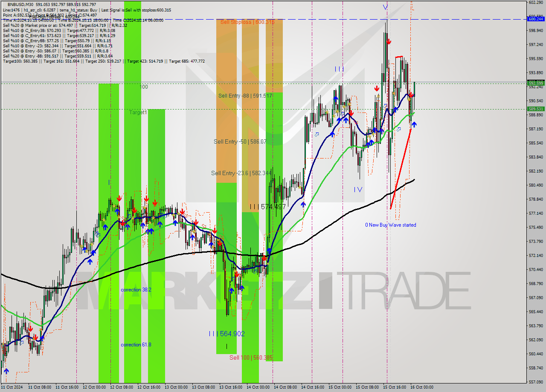This screenshot has height=392, width=546.
Task: Click the 597.240 price axis label
Action: click(536, 45)
